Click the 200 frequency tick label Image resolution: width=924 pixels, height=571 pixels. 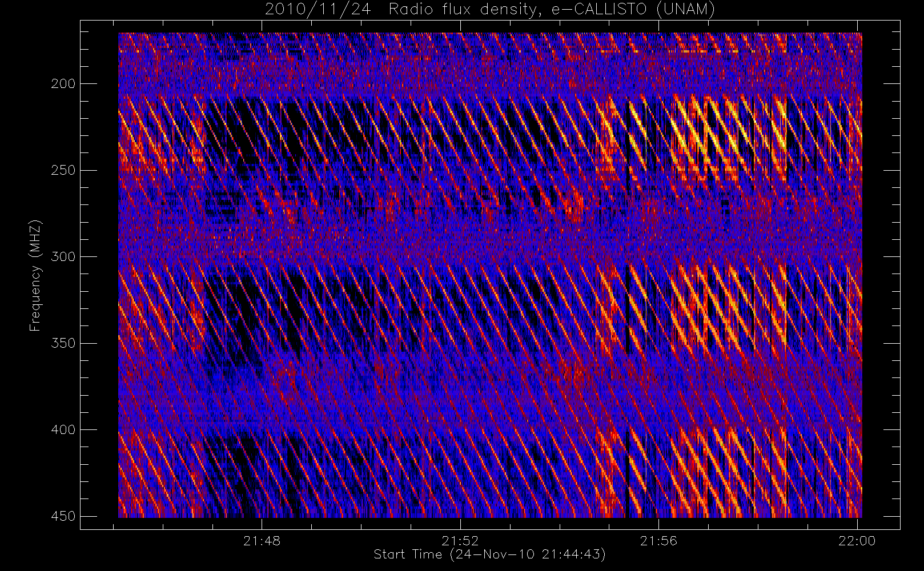(63, 84)
